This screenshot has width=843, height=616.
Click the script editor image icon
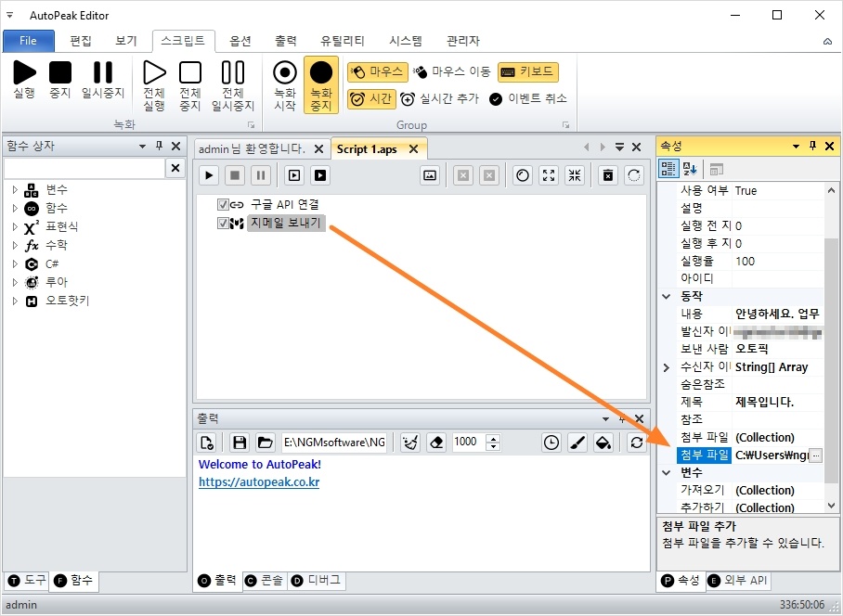click(430, 175)
